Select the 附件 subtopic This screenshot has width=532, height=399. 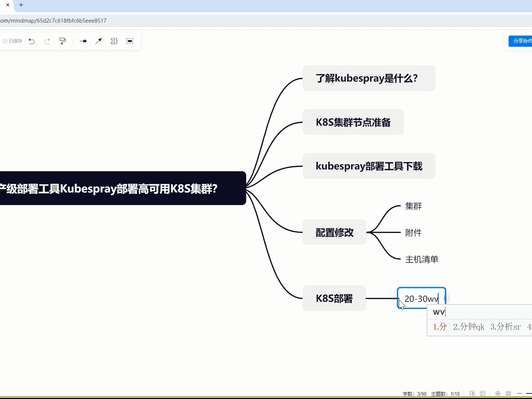(x=413, y=233)
